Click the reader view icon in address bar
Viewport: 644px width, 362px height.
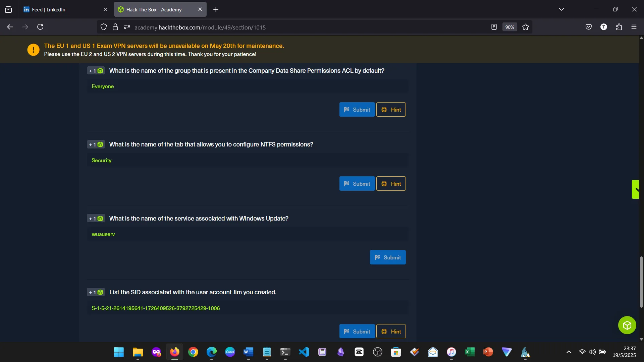click(494, 27)
